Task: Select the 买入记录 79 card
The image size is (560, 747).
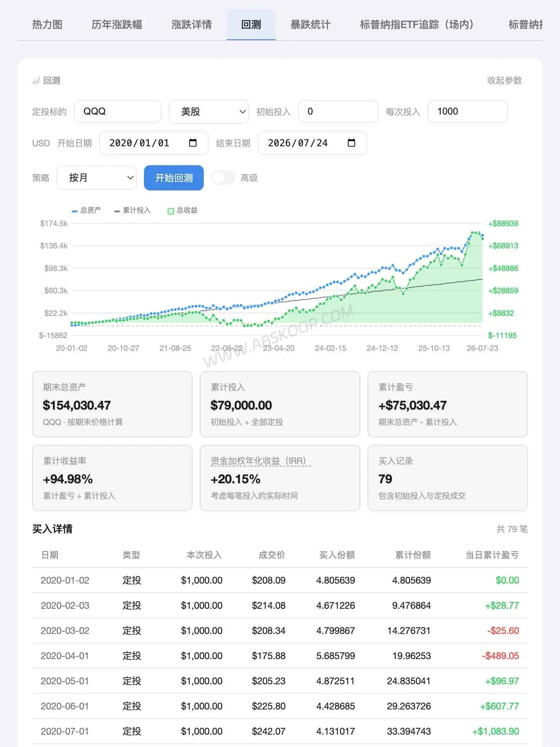Action: tap(448, 478)
